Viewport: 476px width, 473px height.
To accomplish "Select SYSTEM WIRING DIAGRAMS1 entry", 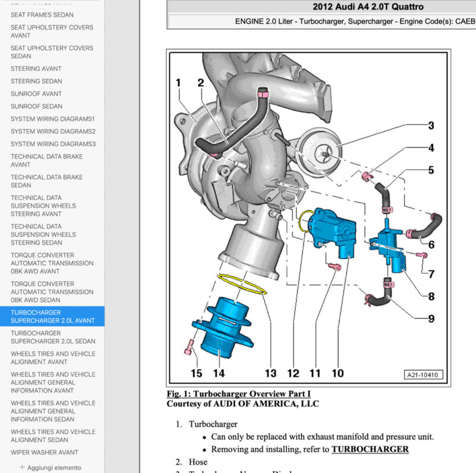I will [x=52, y=119].
